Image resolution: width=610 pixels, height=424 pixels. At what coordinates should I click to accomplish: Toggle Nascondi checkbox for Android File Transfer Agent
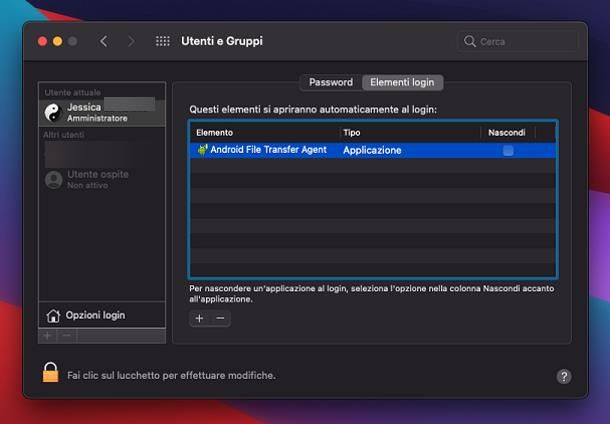[508, 150]
